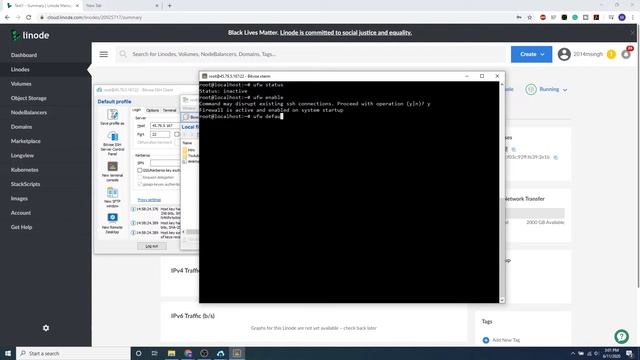Reload the browser page
Screen dimensions: 640x360
29,17
